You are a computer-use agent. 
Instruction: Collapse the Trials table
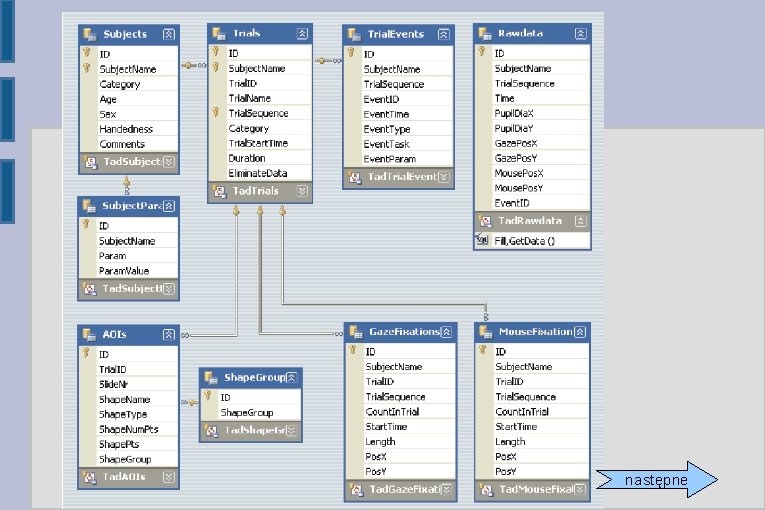302,34
